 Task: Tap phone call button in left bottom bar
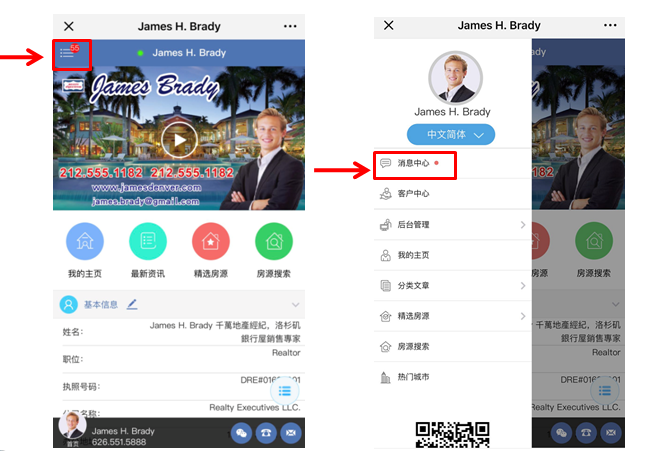point(266,433)
